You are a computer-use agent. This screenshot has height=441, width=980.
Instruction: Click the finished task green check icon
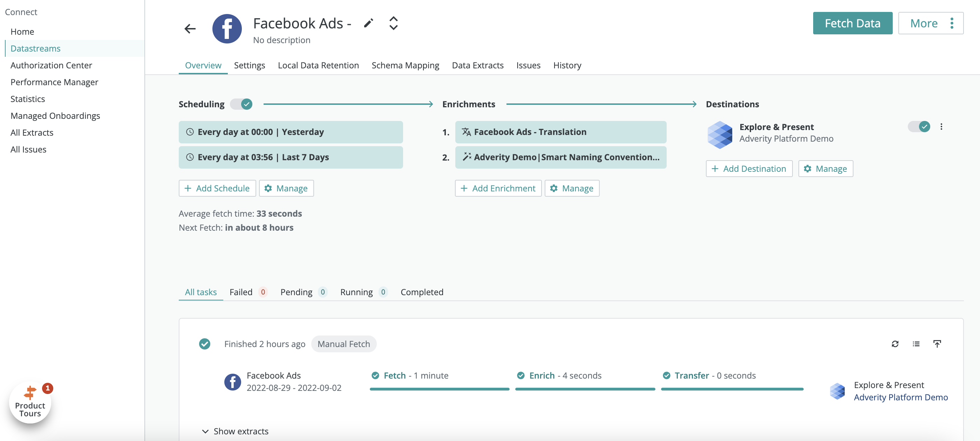205,344
